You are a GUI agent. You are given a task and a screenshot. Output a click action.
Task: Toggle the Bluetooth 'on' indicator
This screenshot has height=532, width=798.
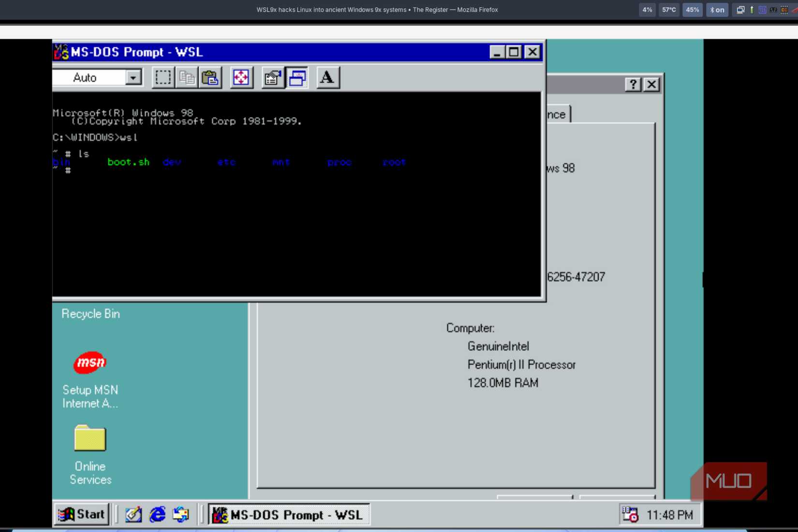coord(717,10)
